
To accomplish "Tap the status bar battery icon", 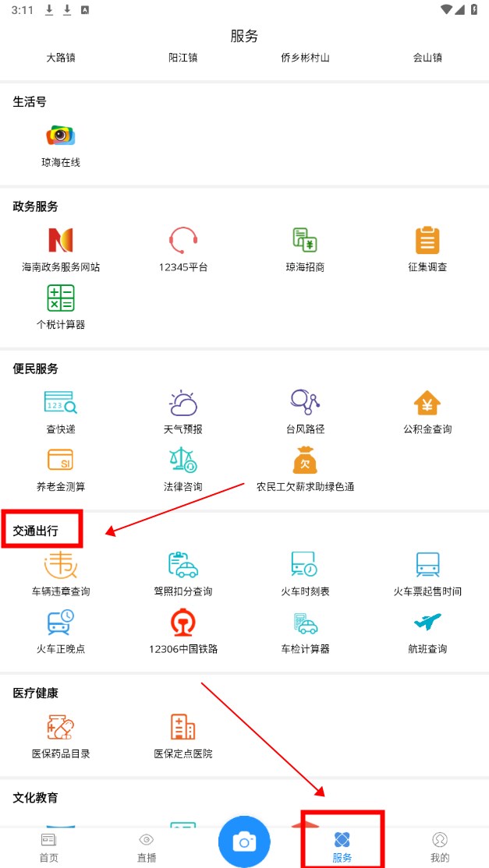I will pyautogui.click(x=474, y=9).
